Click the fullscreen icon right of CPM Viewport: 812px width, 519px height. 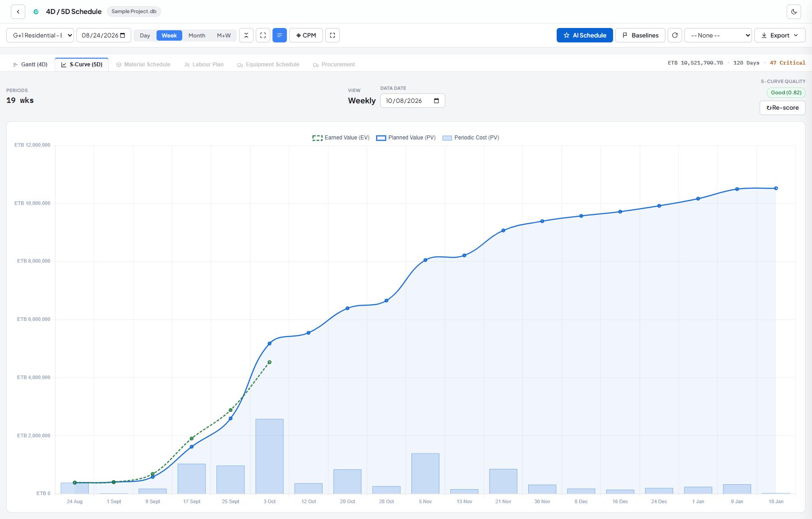[x=332, y=35]
